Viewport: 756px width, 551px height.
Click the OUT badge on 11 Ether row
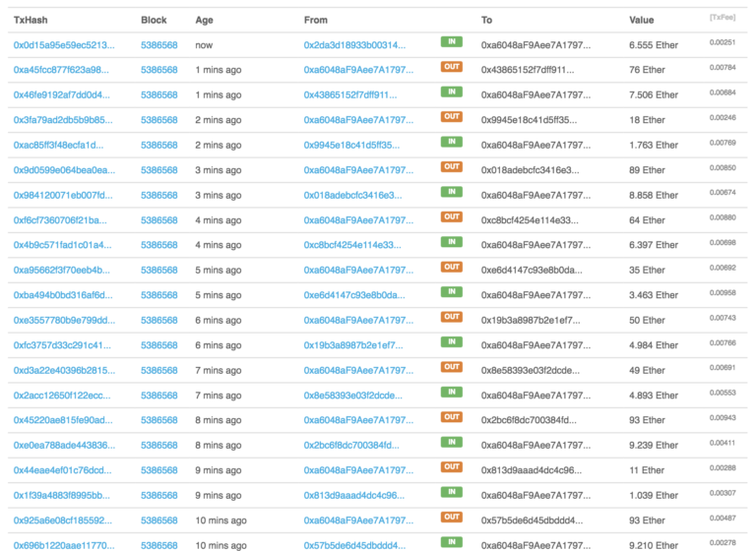click(x=451, y=466)
